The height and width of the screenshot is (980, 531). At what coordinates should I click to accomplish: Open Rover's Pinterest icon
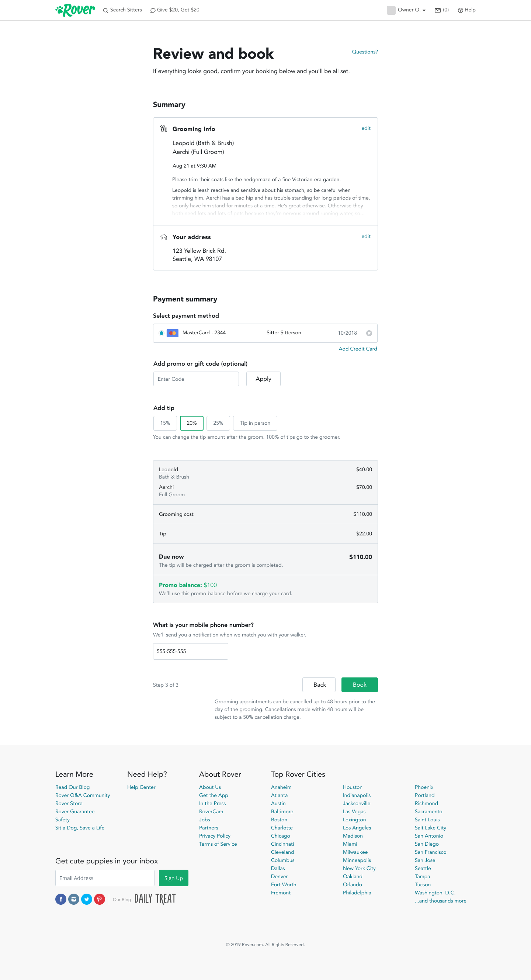click(x=100, y=899)
